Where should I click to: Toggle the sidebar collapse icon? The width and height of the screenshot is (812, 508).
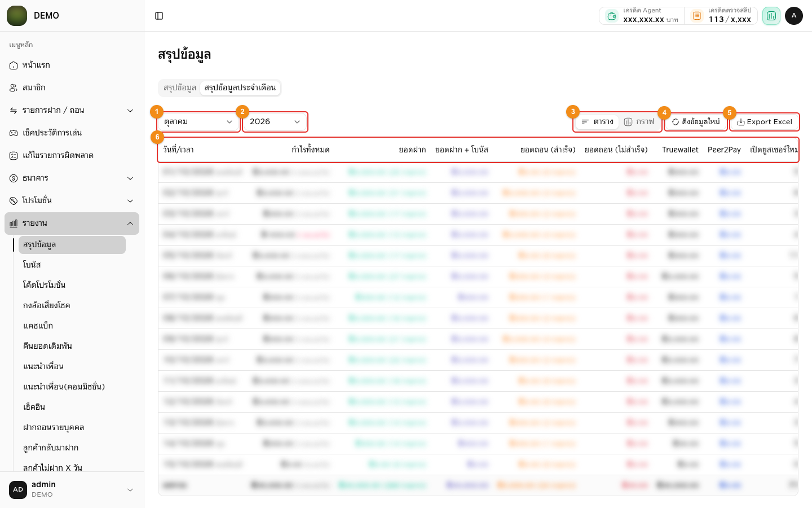pyautogui.click(x=159, y=16)
